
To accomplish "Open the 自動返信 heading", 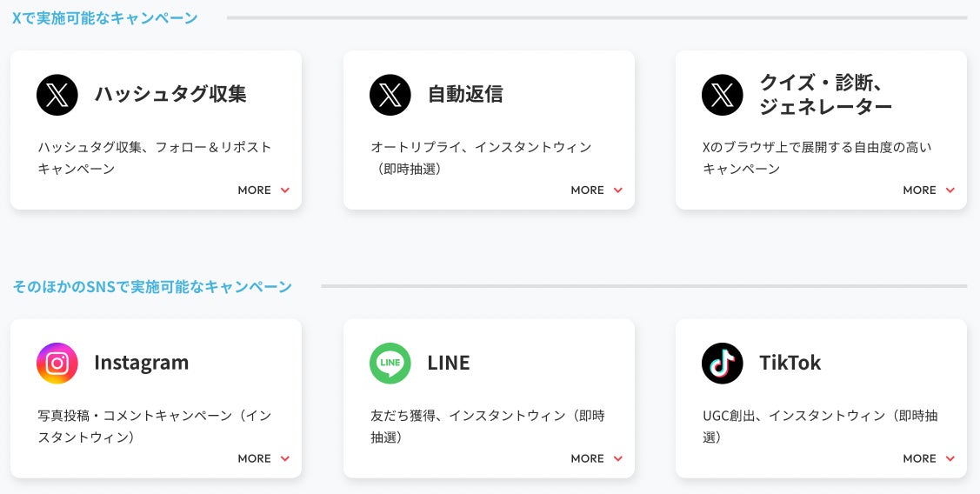I will [x=465, y=94].
